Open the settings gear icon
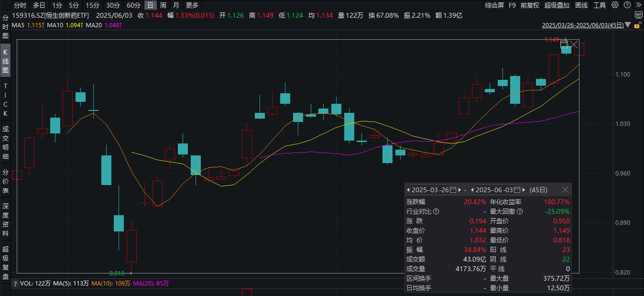The width and height of the screenshot is (644, 296). coord(615,5)
